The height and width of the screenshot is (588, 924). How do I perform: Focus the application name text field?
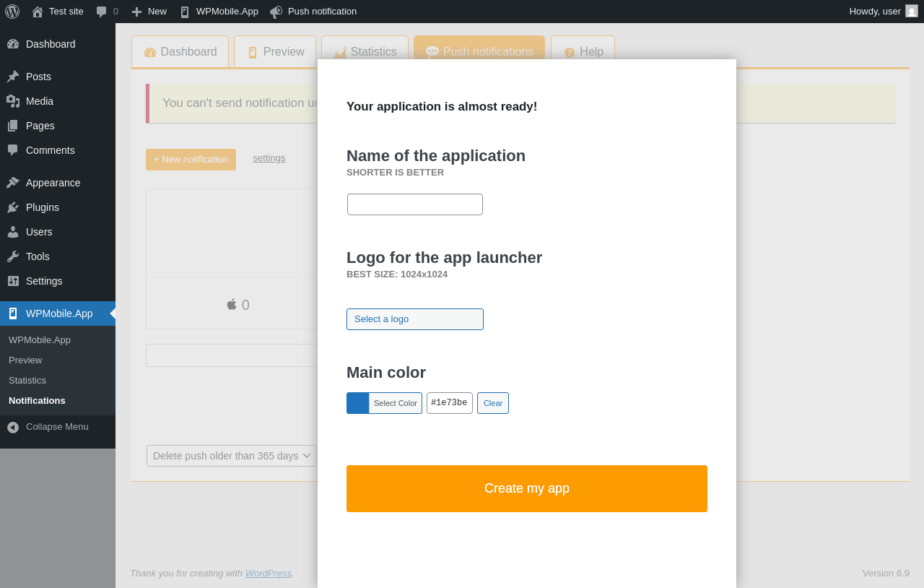click(x=415, y=204)
